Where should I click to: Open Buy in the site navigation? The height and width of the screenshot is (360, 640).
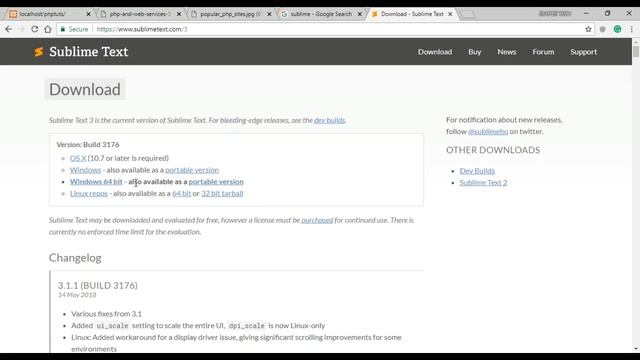coord(475,52)
